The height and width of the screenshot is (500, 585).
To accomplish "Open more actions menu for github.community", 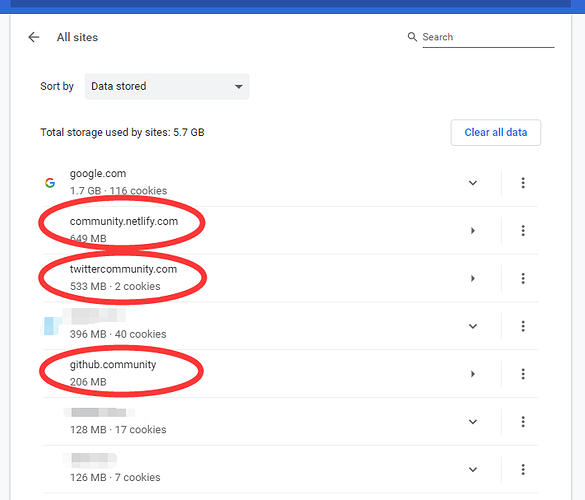I will tap(523, 374).
